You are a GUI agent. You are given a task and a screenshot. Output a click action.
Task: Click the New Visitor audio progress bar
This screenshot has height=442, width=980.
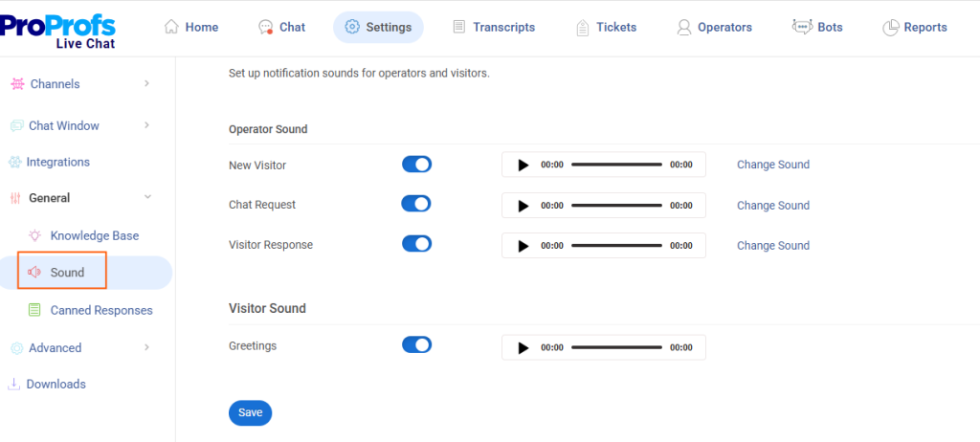616,165
